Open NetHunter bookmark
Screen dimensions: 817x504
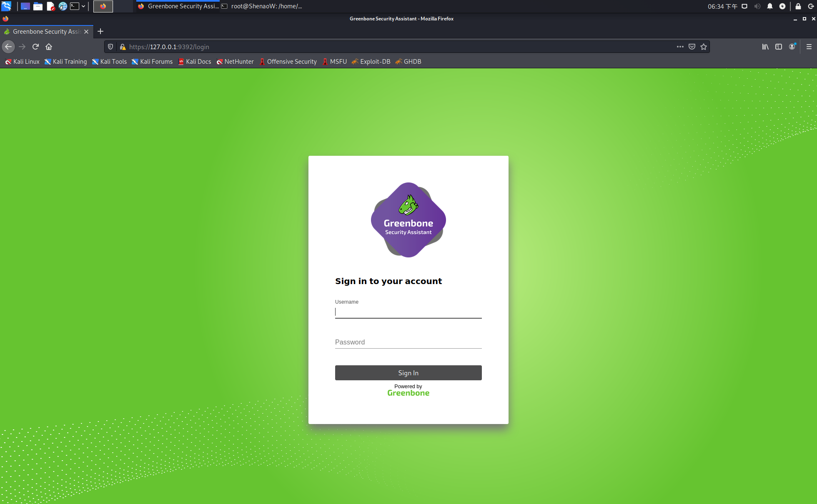(235, 62)
